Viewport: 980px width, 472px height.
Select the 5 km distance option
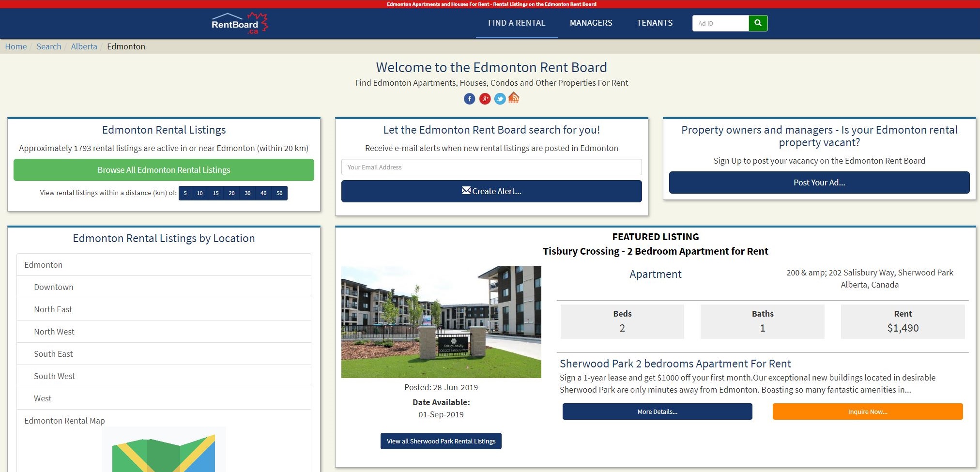[184, 193]
